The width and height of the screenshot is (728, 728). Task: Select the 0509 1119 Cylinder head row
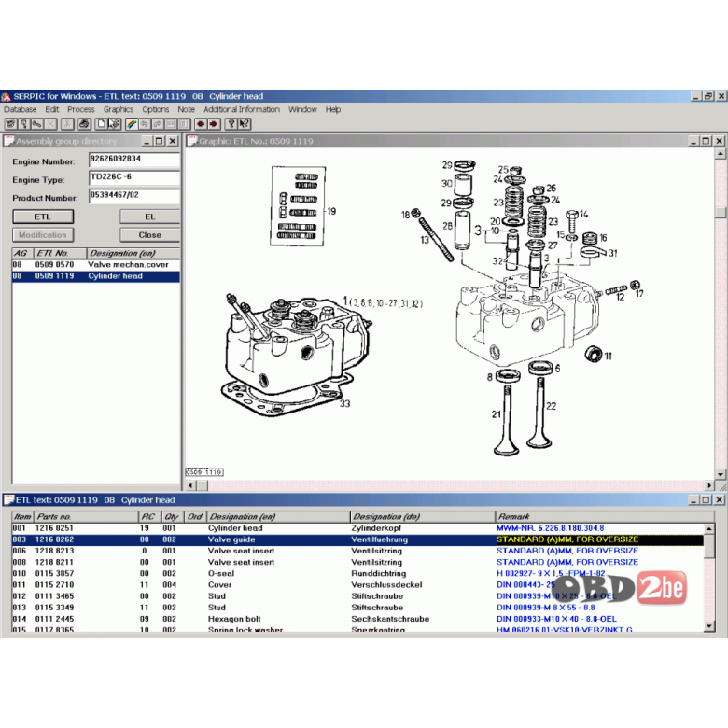[x=95, y=276]
